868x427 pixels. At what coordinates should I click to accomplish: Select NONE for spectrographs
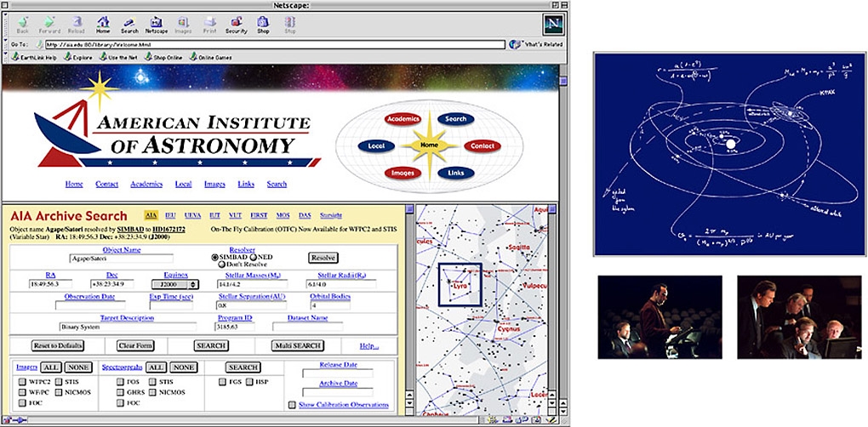point(183,367)
